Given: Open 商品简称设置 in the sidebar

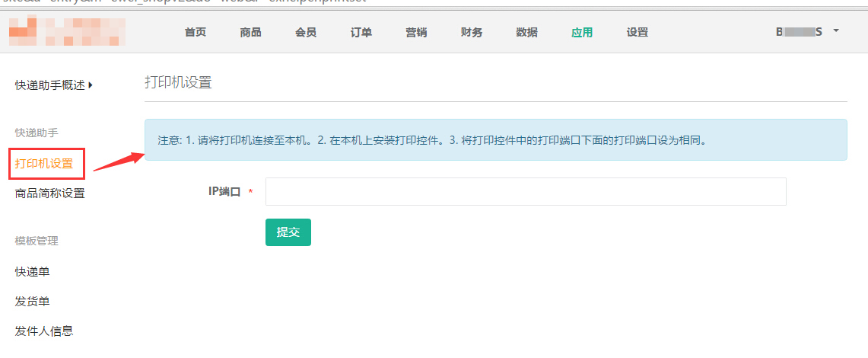Looking at the screenshot, I should coord(50,193).
